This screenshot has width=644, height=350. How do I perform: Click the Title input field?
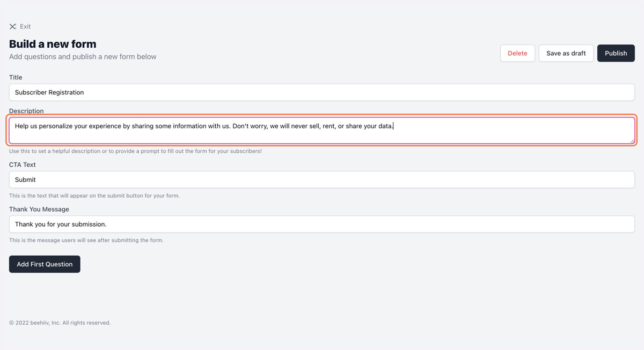pyautogui.click(x=322, y=92)
